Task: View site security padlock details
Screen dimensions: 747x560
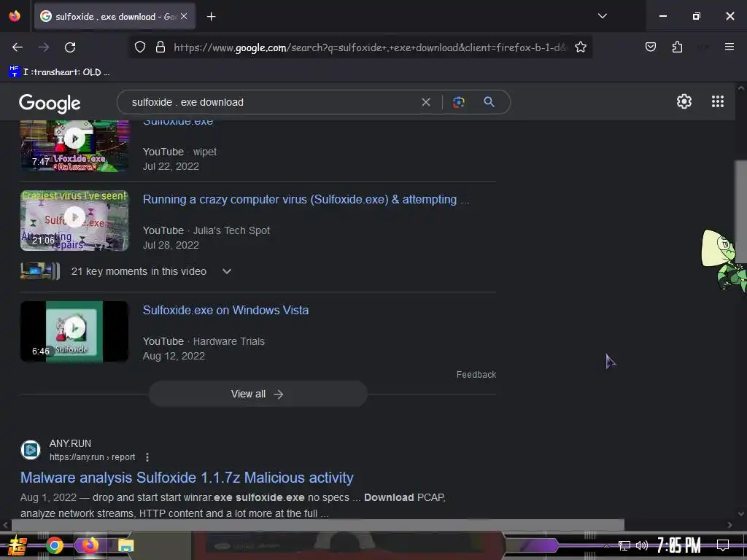Action: pyautogui.click(x=160, y=47)
